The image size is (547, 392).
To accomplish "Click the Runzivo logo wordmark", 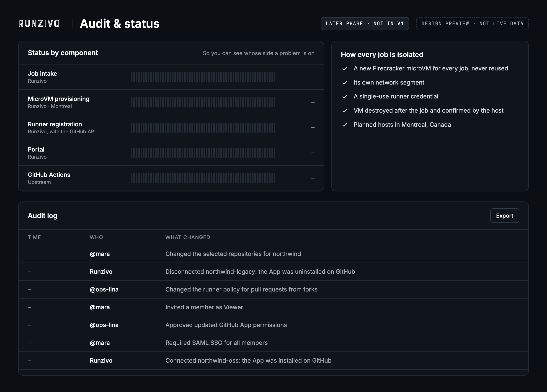I will 39,24.
